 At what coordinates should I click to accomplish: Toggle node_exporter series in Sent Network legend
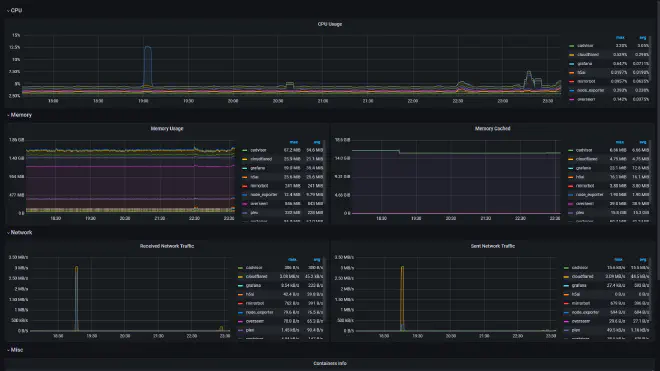point(585,312)
